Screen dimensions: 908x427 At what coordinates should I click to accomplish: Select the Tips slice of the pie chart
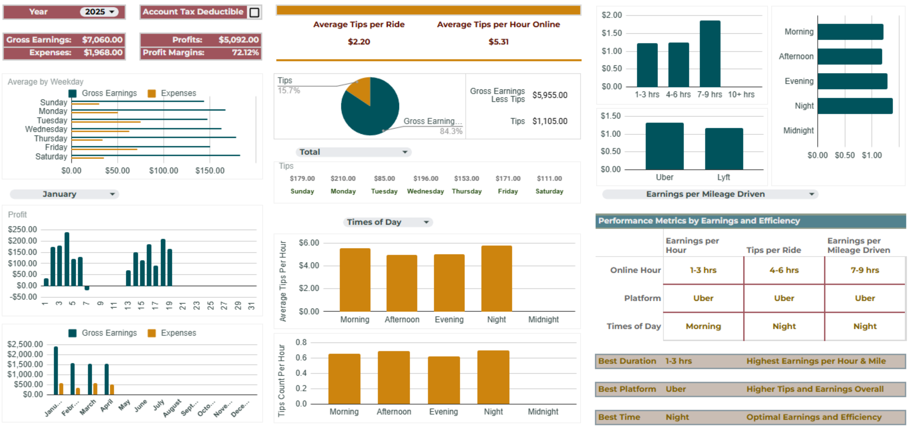(359, 92)
